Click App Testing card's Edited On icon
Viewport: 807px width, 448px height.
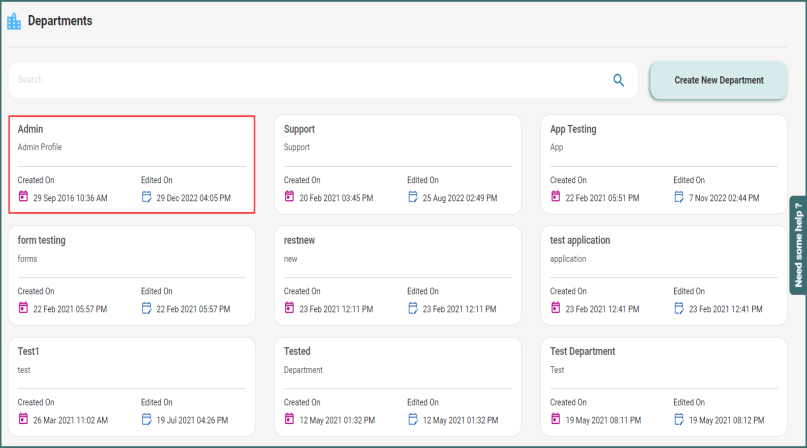pyautogui.click(x=679, y=197)
